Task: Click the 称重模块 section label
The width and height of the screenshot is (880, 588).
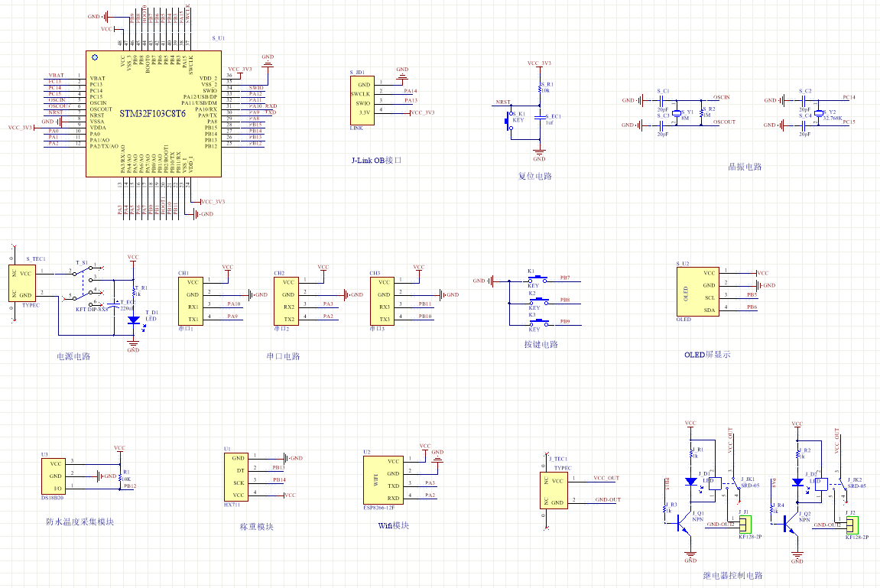Action: tap(256, 527)
